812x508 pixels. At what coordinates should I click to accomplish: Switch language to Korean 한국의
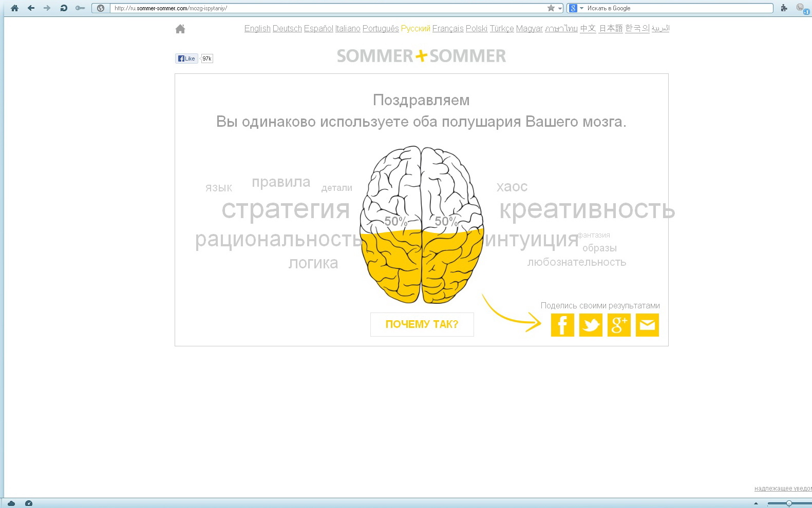pos(637,29)
